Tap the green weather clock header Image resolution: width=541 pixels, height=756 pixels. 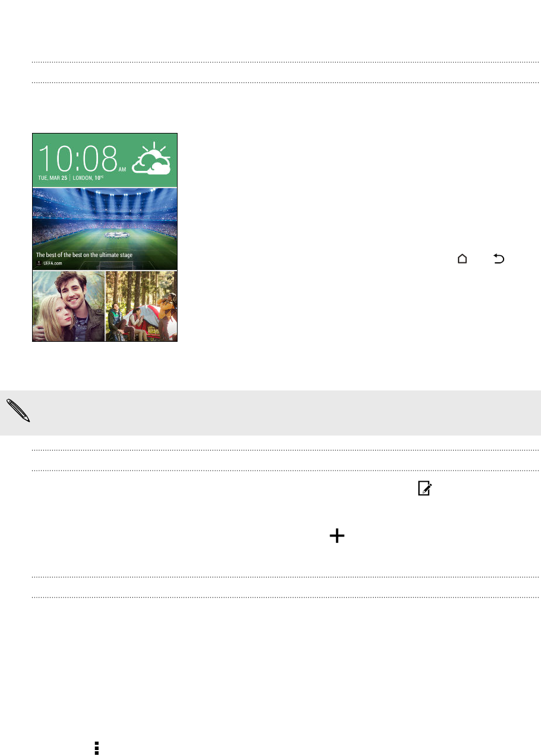105,160
